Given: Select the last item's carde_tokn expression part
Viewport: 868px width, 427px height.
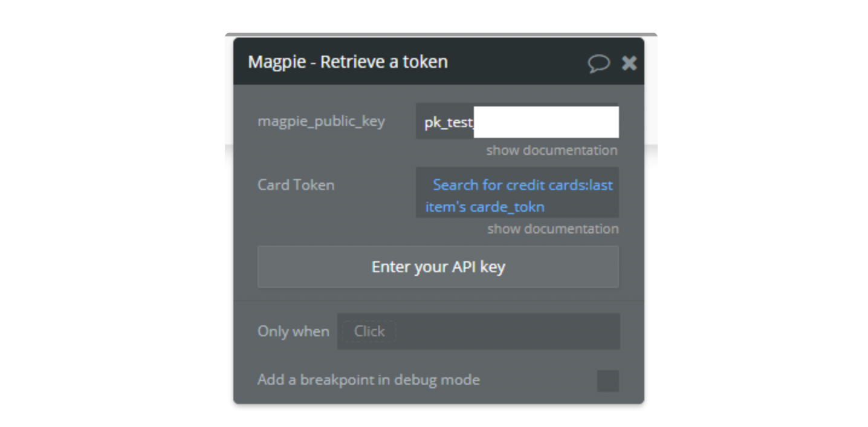Looking at the screenshot, I should [x=485, y=207].
